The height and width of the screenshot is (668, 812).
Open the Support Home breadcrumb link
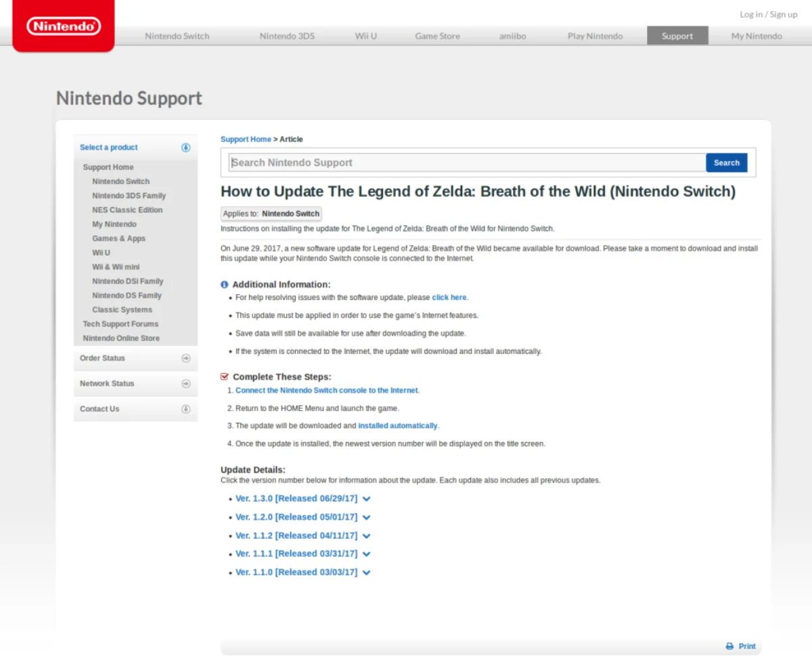(246, 139)
